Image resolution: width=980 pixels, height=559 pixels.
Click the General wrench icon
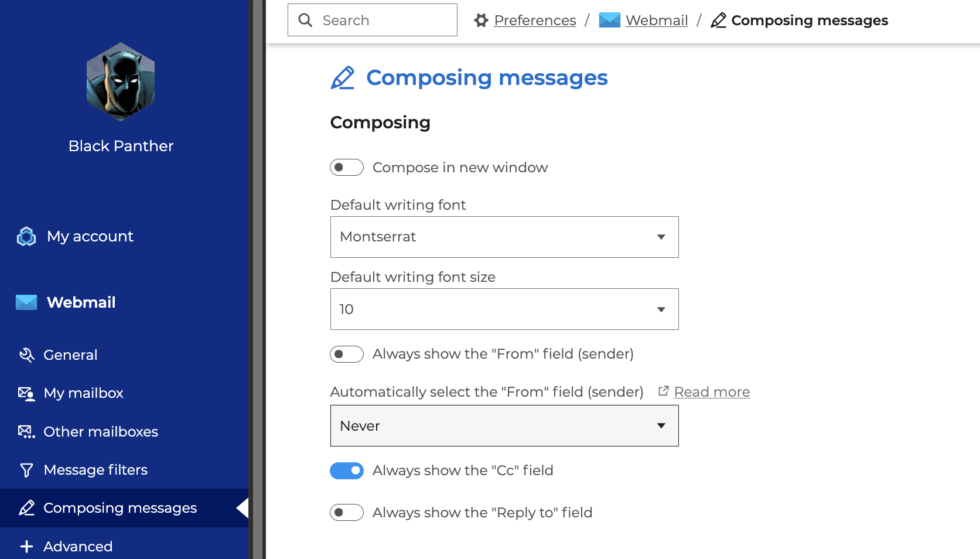(26, 355)
